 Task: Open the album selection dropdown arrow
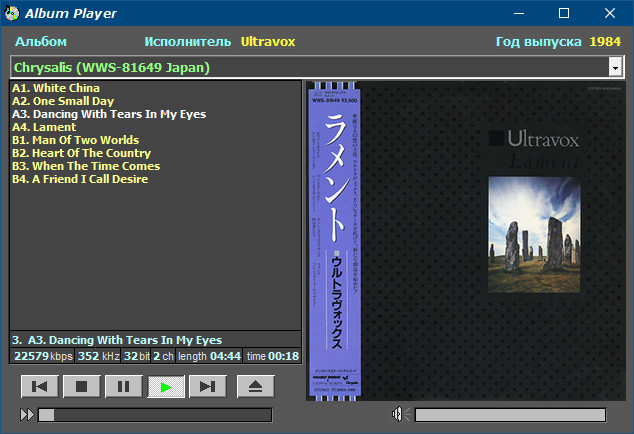tap(615, 67)
